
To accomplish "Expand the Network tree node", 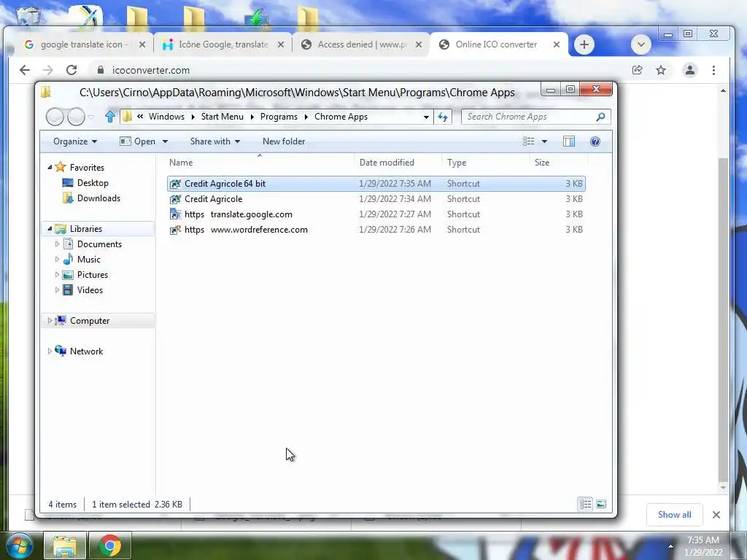I will (x=50, y=351).
